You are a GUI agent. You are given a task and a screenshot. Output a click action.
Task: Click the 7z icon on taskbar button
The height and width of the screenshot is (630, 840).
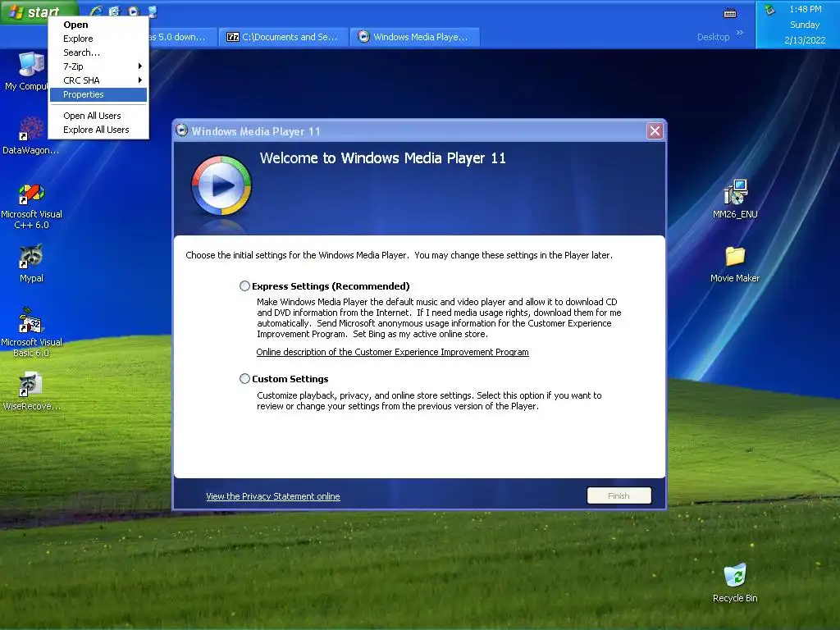tap(233, 37)
